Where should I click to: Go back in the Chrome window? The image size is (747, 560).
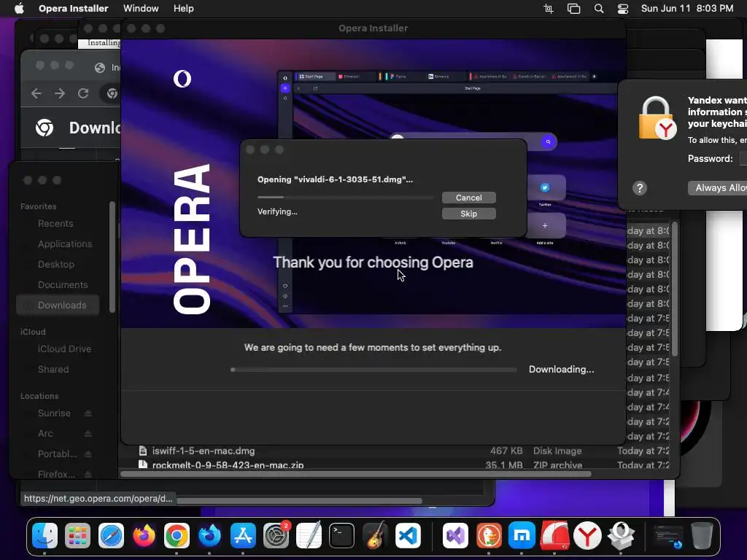pyautogui.click(x=36, y=93)
